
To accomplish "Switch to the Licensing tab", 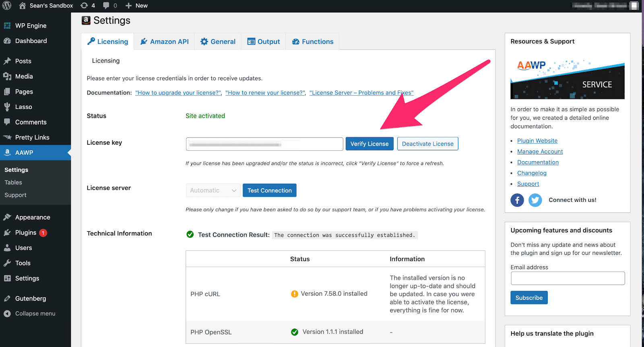I will [x=107, y=41].
